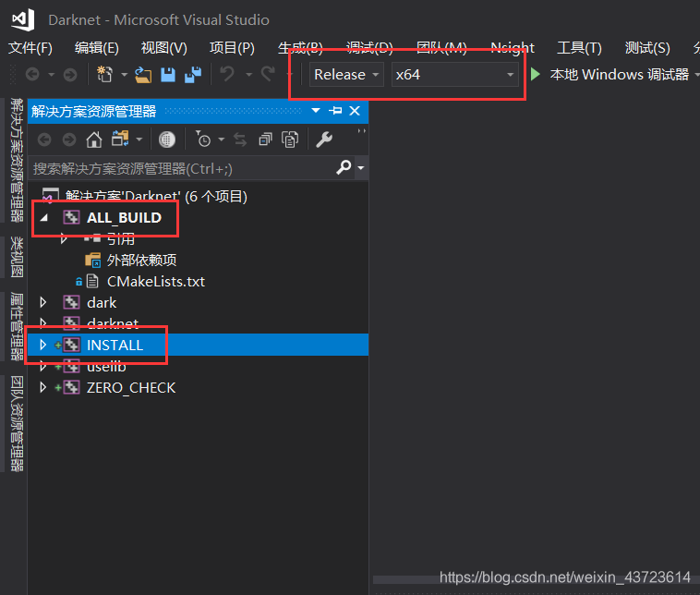Click the navigate backward toolbar icon
The height and width of the screenshot is (595, 700).
pos(32,74)
